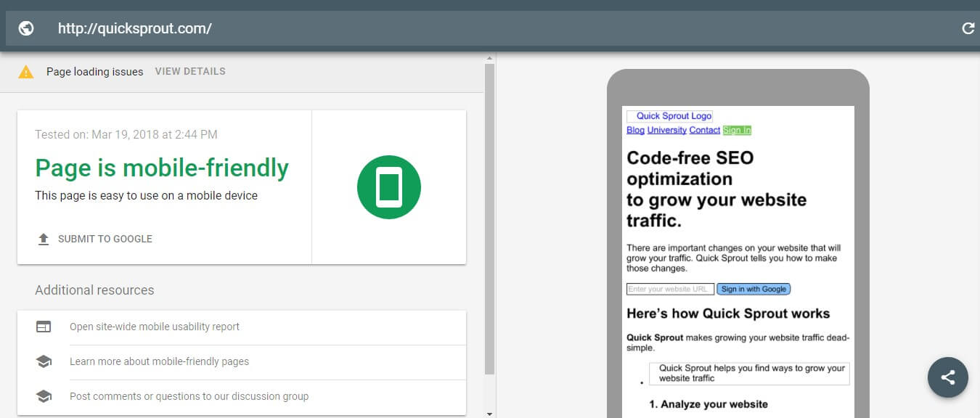This screenshot has width=980, height=418.
Task: Click the 'Additional resources' heading
Action: [94, 290]
